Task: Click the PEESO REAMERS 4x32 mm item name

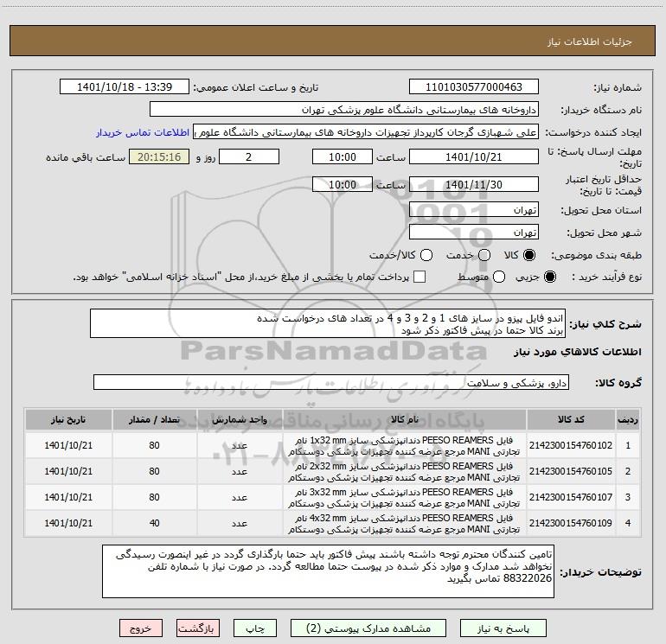Action: pyautogui.click(x=405, y=524)
